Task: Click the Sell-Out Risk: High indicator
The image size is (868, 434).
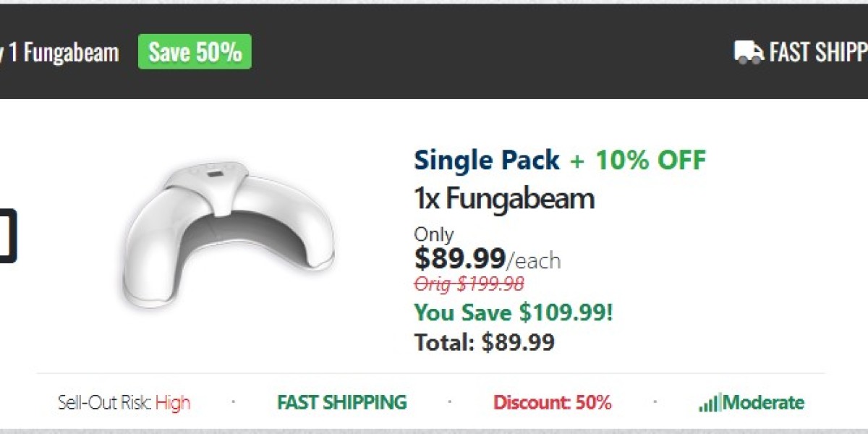Action: [x=124, y=402]
